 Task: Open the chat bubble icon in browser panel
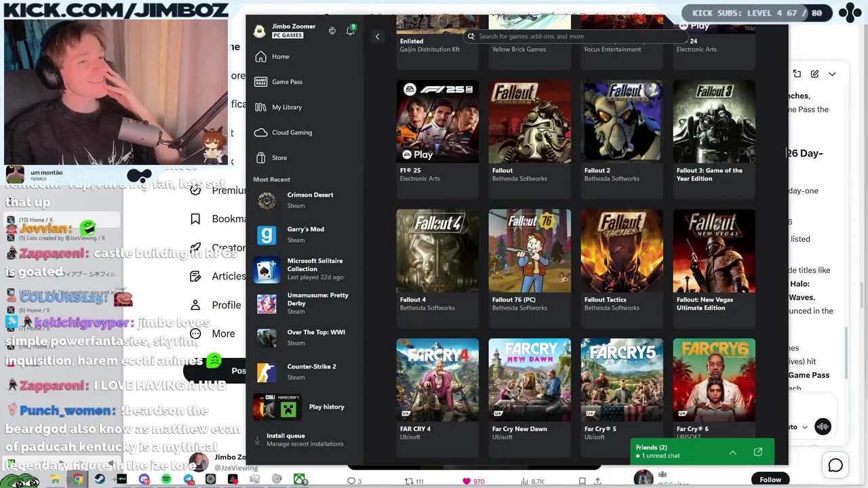click(835, 465)
